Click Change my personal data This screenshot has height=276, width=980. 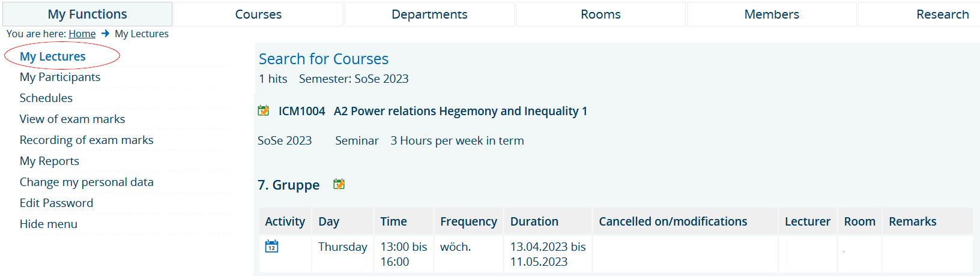(x=86, y=182)
